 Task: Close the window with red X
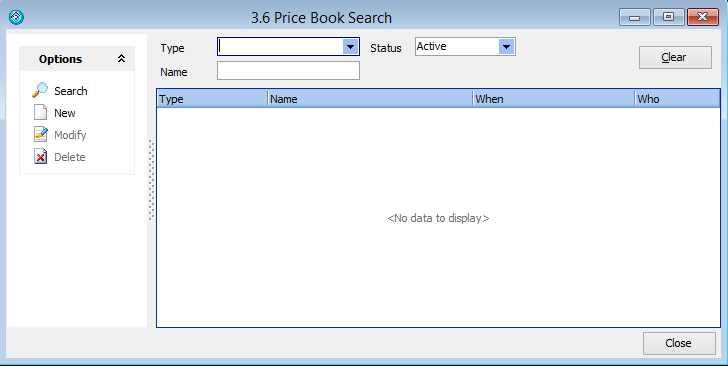pos(702,17)
